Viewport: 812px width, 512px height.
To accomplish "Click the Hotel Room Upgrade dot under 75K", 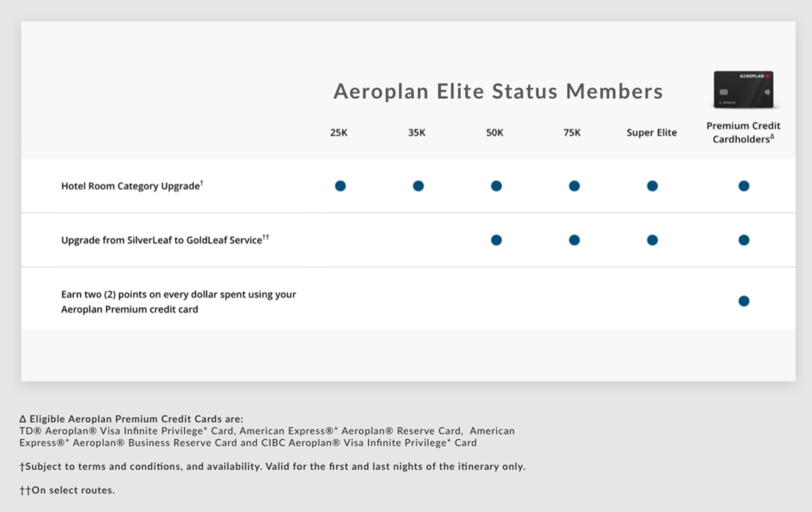I will 574,186.
